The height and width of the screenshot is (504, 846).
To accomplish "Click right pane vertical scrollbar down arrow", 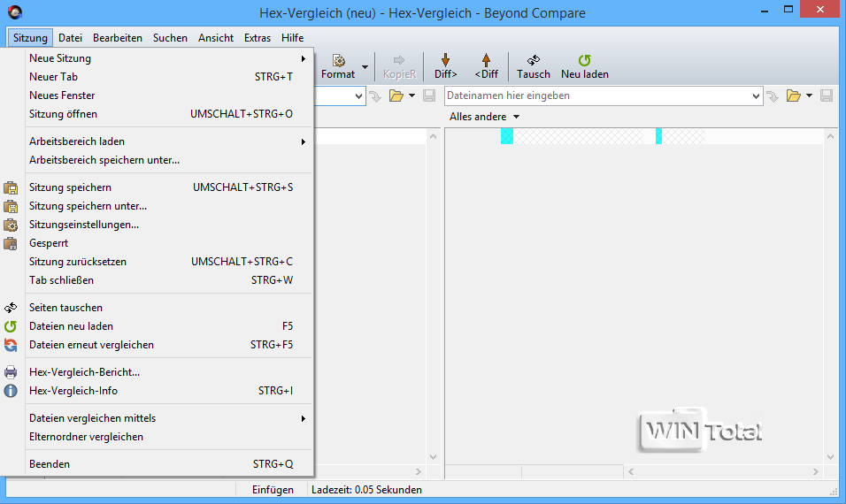I will (830, 457).
